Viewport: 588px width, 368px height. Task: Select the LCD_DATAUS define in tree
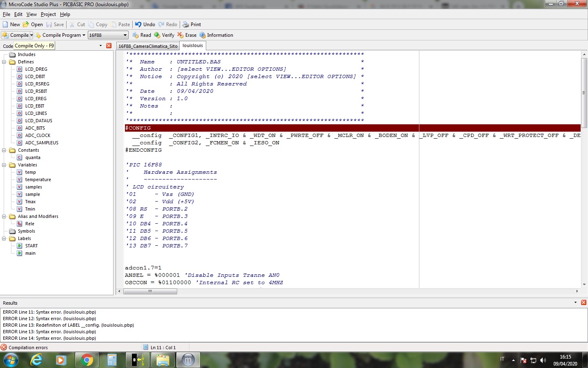38,121
